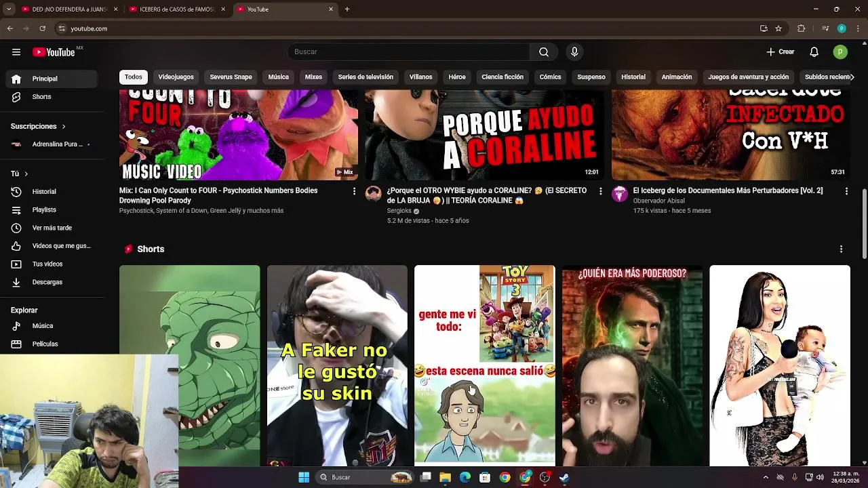Open Principal in the sidebar
Viewport: 868px width, 488px height.
(52, 79)
